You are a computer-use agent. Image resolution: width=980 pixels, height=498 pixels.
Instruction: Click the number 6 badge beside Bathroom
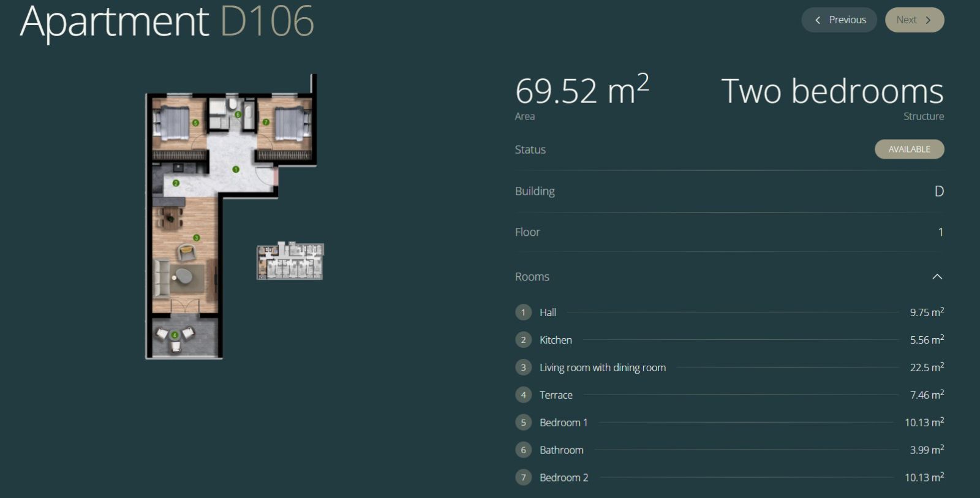[523, 450]
